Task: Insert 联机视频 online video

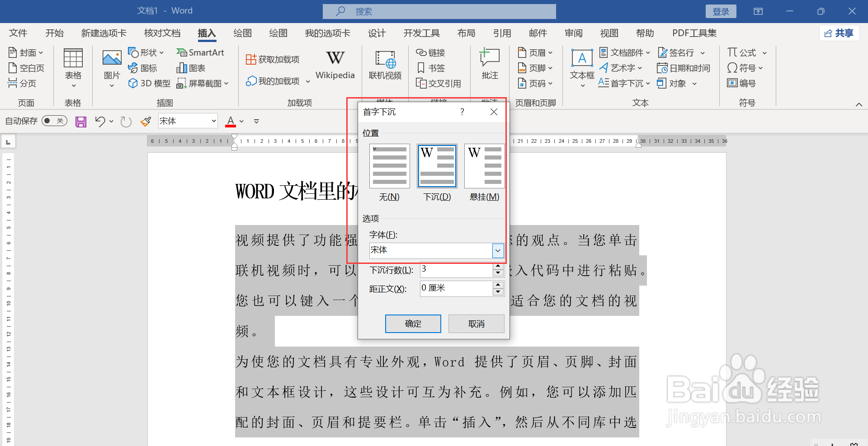Action: pos(385,66)
